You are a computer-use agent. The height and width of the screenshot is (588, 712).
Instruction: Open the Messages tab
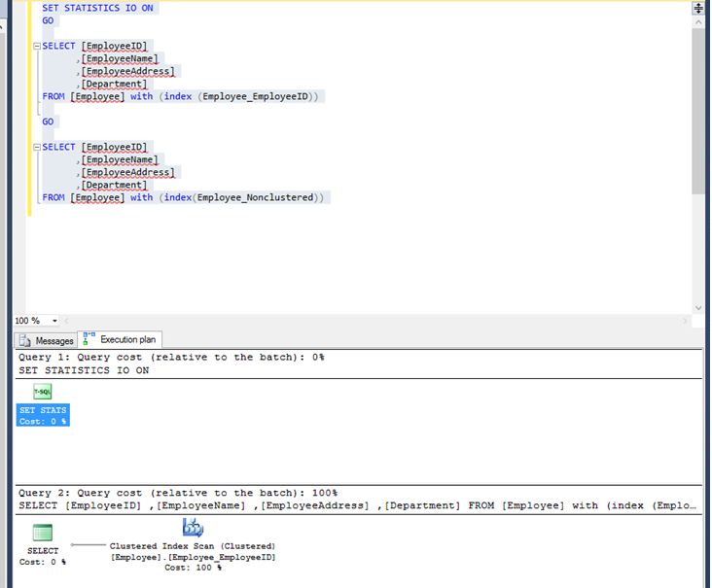pyautogui.click(x=47, y=340)
